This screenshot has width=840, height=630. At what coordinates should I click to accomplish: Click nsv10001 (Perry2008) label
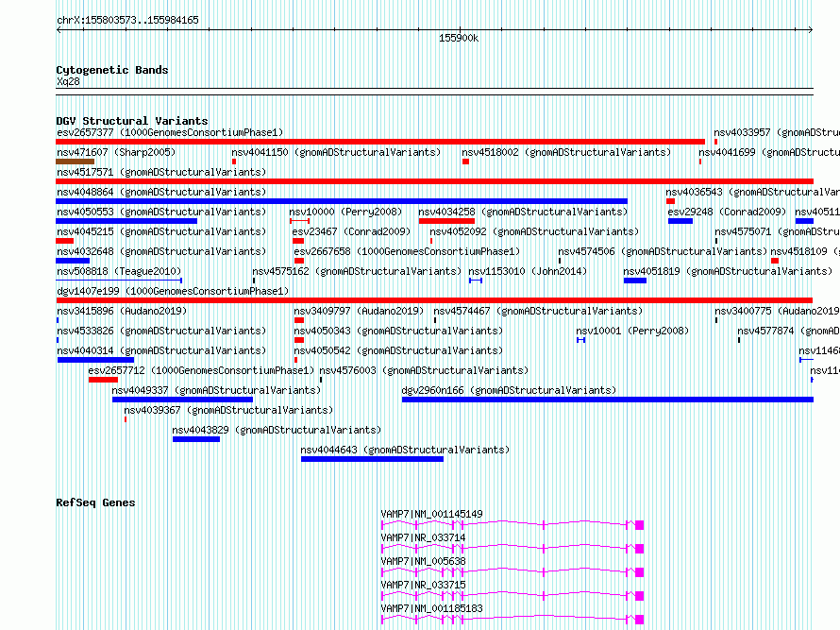[632, 331]
